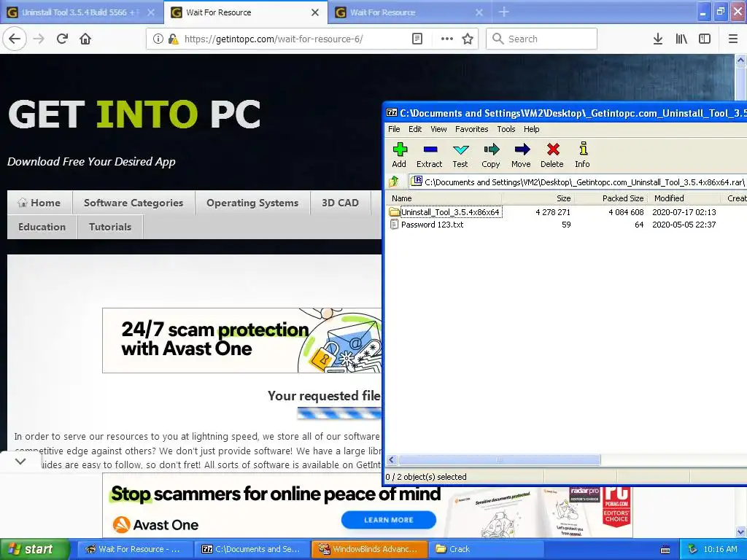Sort by the Modified column header

coord(684,198)
